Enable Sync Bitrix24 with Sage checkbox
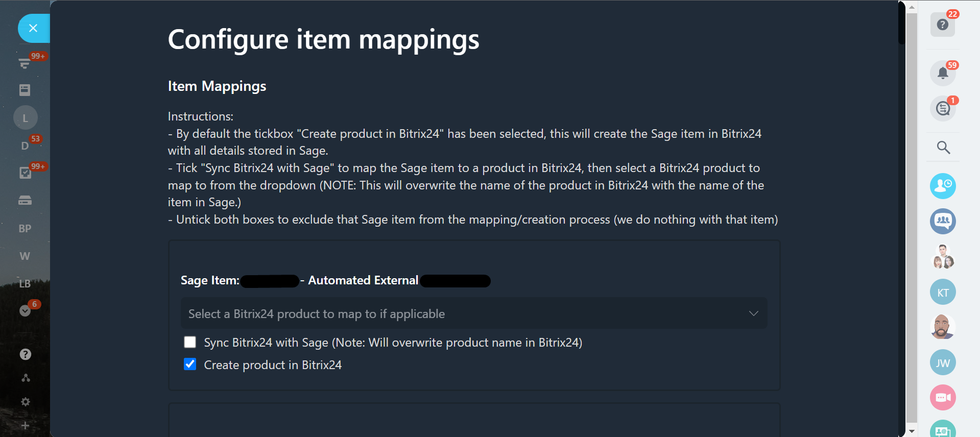The width and height of the screenshot is (980, 437). 190,342
